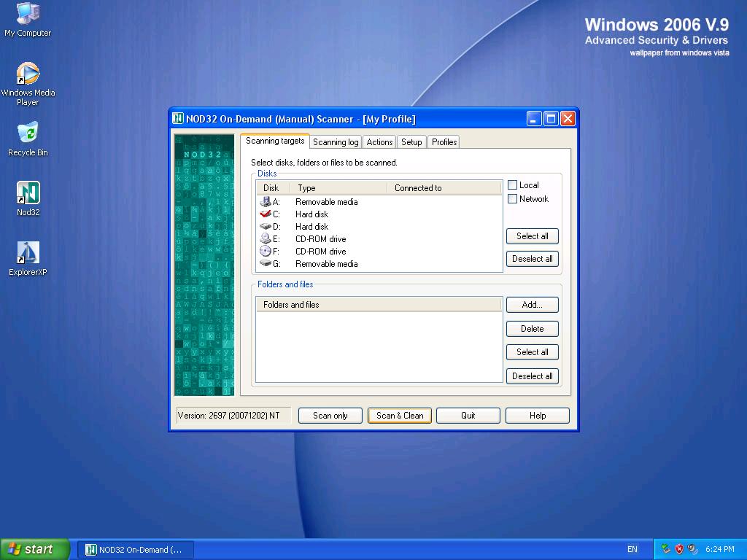Maximize the NOD32 scanner window

click(x=551, y=119)
